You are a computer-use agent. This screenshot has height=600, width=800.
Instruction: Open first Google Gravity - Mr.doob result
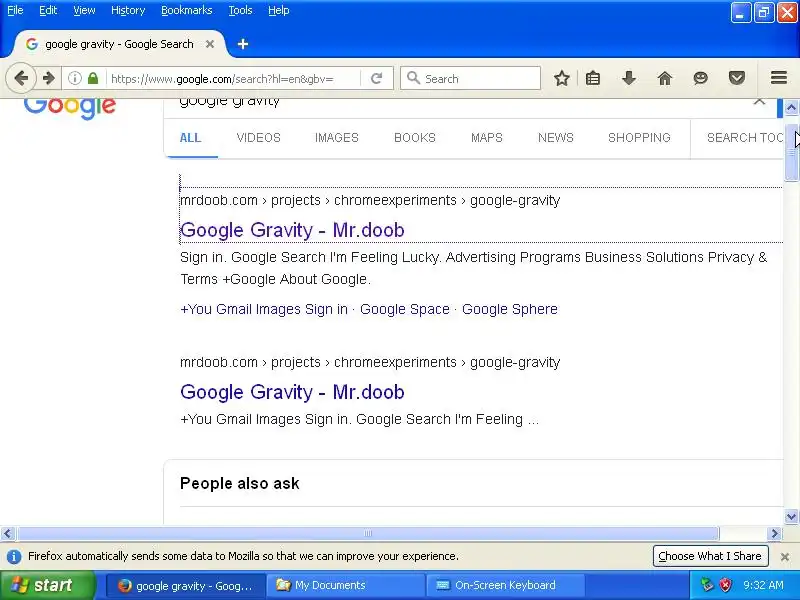click(292, 230)
